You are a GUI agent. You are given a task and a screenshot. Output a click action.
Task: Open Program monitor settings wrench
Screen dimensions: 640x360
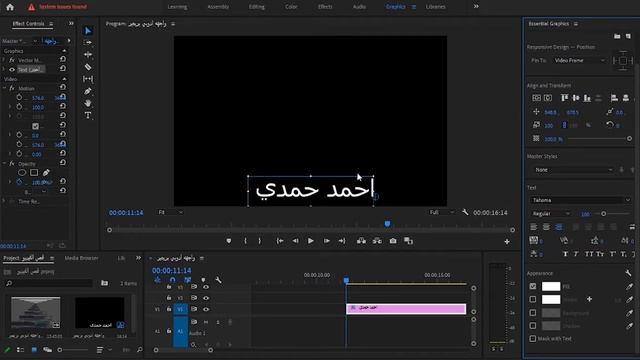tap(465, 212)
